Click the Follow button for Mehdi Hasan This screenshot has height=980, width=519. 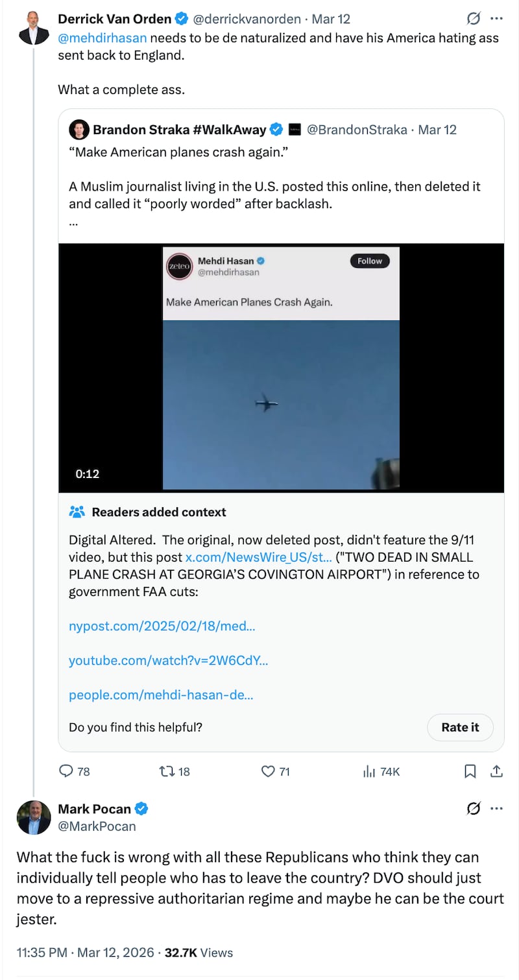tap(370, 261)
